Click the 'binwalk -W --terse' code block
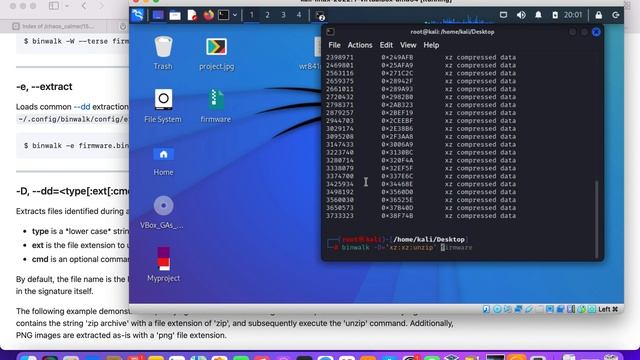The width and height of the screenshot is (640, 360). 73,43
